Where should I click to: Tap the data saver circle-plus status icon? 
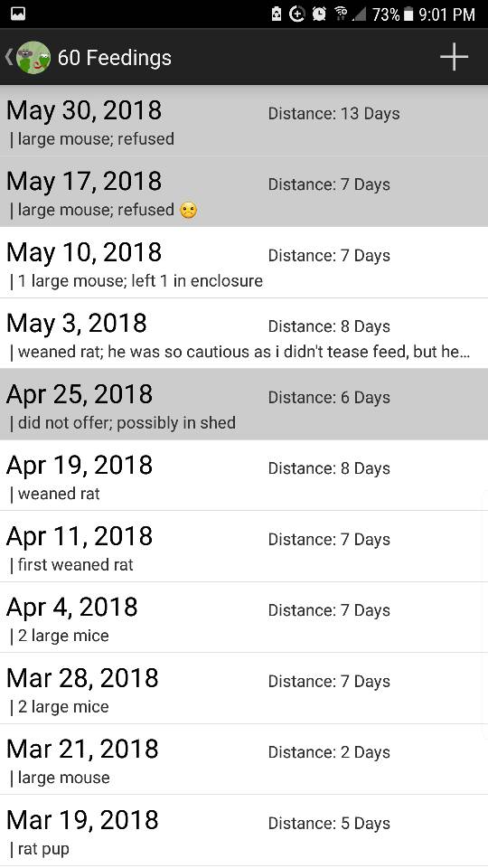click(297, 14)
